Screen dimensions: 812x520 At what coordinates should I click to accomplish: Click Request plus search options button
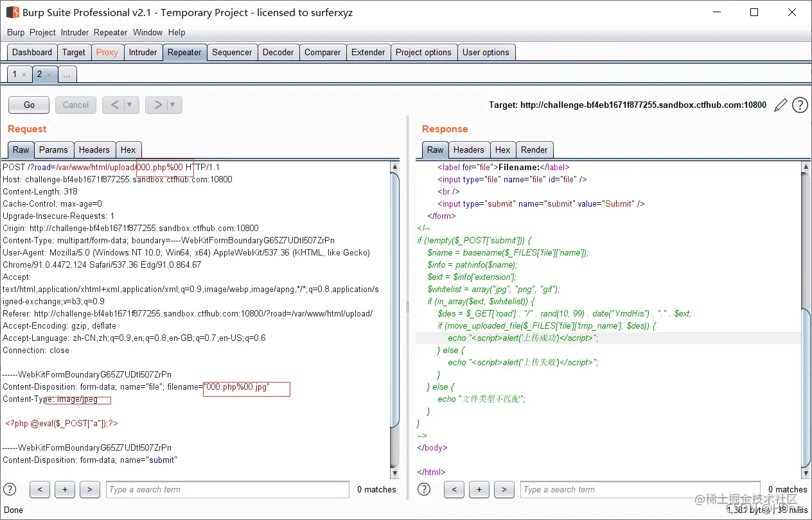click(65, 489)
